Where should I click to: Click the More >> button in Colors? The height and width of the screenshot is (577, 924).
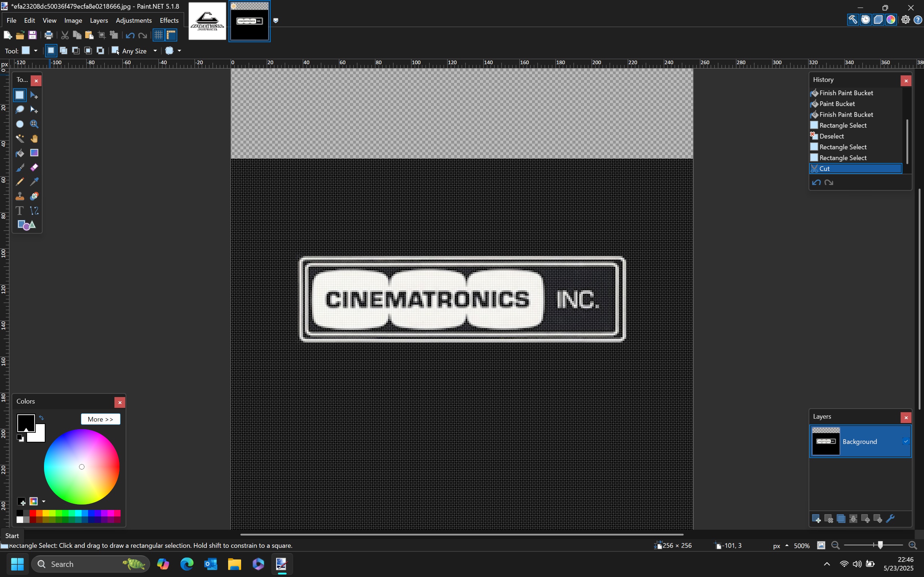pyautogui.click(x=100, y=419)
